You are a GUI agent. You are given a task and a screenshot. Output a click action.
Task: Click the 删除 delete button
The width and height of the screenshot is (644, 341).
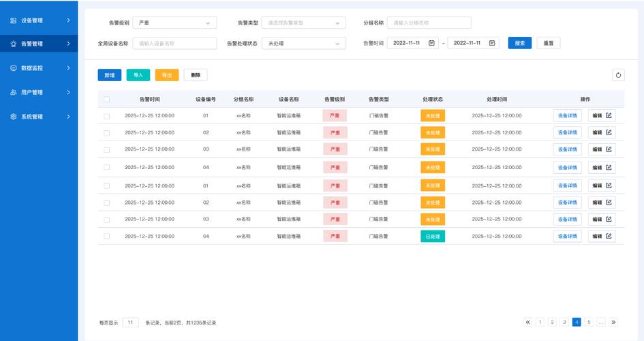(x=196, y=75)
